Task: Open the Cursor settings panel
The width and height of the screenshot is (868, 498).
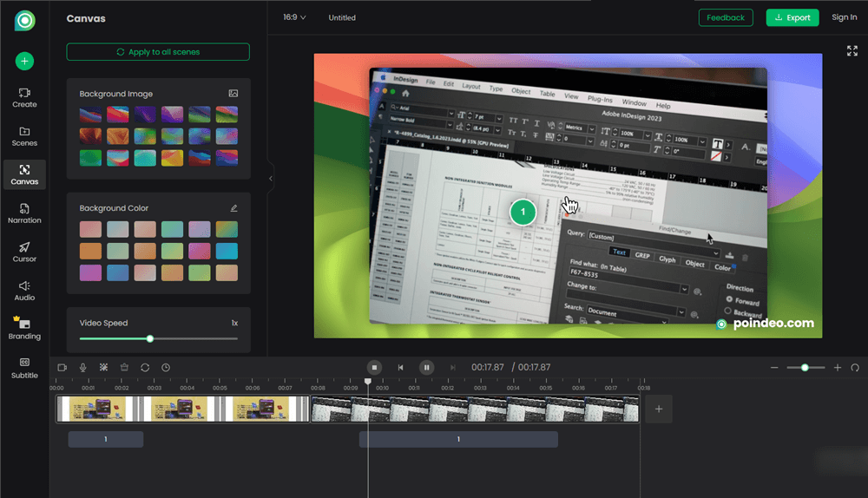Action: (24, 252)
